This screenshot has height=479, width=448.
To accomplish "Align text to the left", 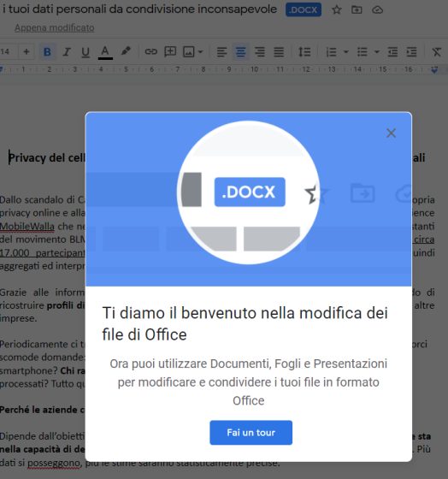I will (x=221, y=51).
